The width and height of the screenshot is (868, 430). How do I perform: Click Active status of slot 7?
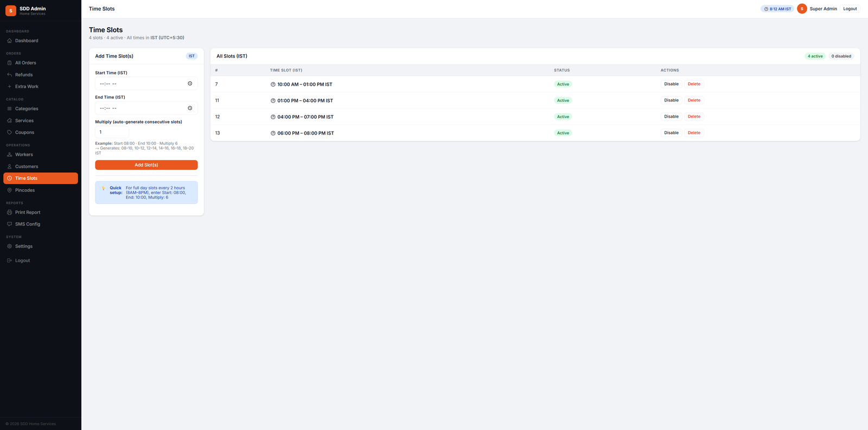(x=563, y=84)
